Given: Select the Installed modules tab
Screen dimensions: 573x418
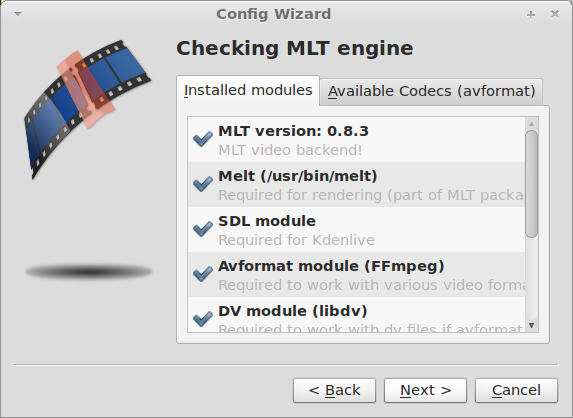Looking at the screenshot, I should 248,90.
